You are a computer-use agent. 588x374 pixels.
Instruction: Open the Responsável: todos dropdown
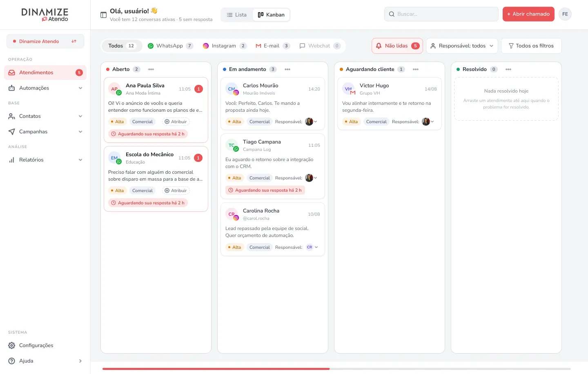[x=462, y=46]
